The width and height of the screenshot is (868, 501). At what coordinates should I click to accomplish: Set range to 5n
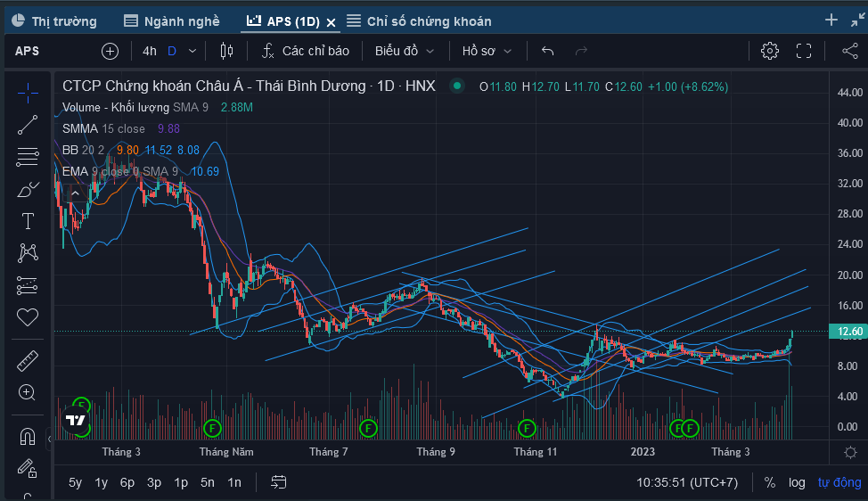[x=208, y=483]
